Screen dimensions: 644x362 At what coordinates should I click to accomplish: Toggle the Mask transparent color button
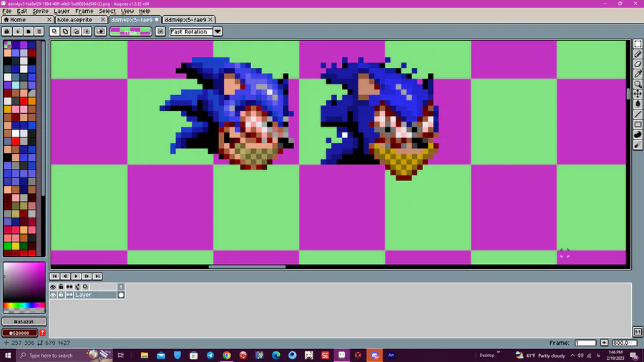[131, 31]
